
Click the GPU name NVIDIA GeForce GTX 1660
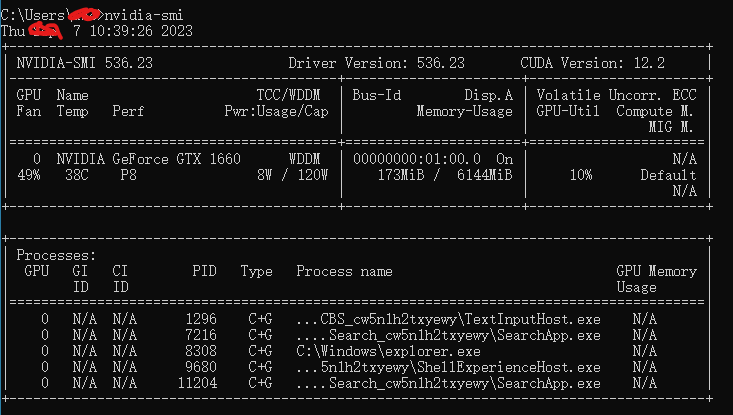143,158
